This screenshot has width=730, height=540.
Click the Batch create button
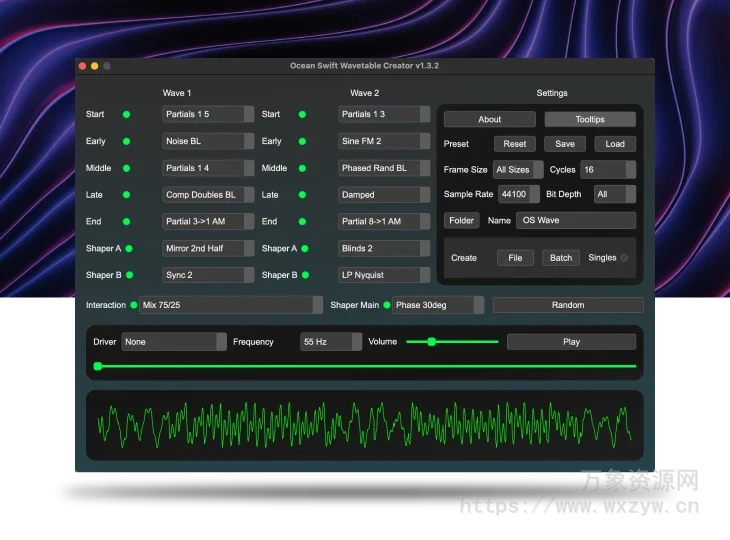[x=561, y=258]
